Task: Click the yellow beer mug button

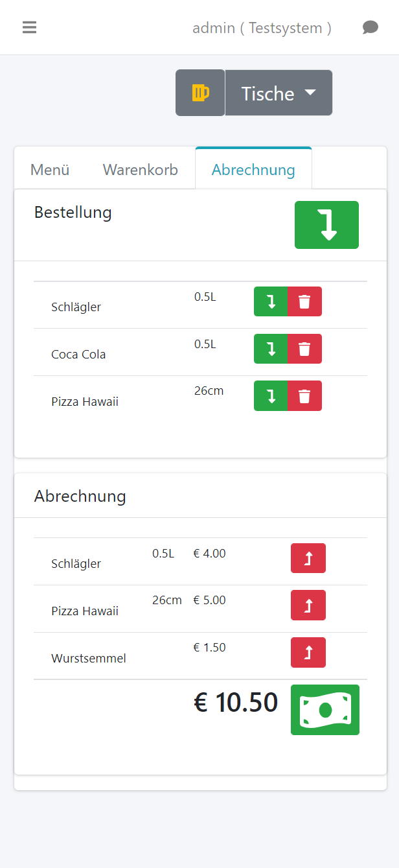Action: click(x=200, y=93)
